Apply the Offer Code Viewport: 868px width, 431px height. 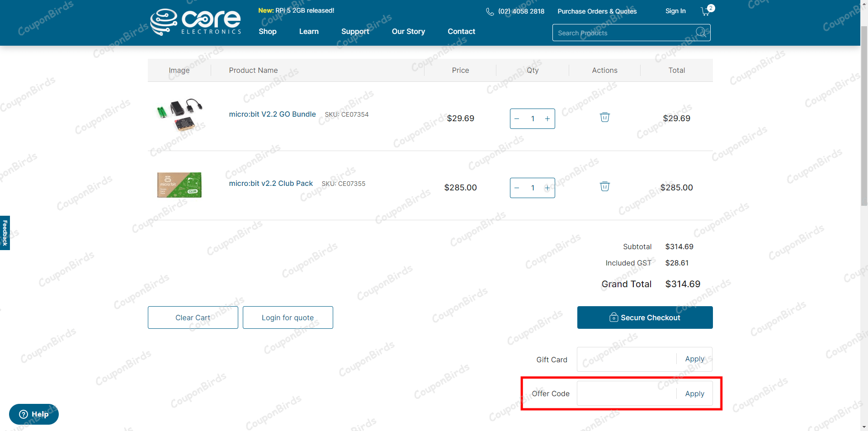click(694, 394)
